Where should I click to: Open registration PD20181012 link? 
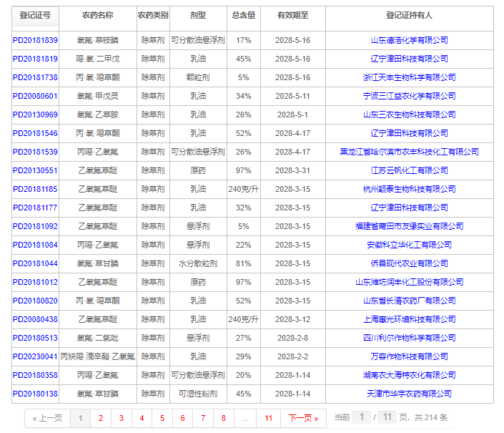click(x=35, y=282)
